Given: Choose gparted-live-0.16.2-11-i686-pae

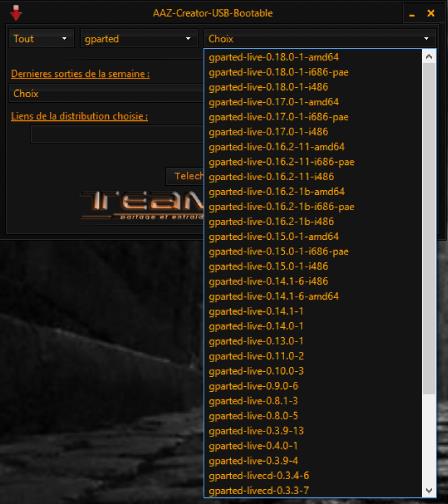Looking at the screenshot, I should (313, 162).
